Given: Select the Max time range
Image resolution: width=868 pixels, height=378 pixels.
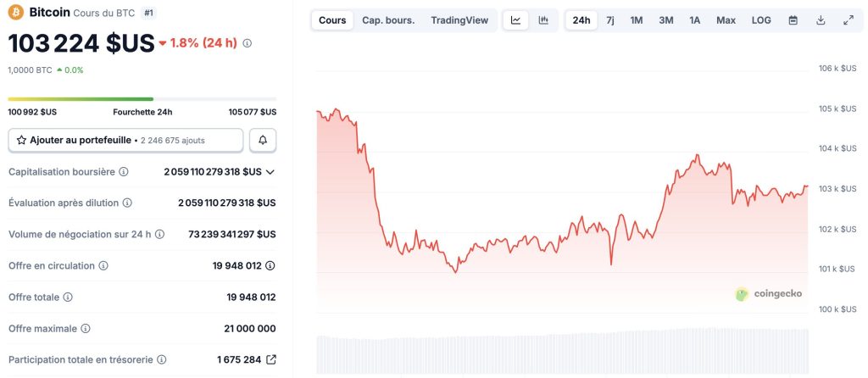Looking at the screenshot, I should 726,20.
